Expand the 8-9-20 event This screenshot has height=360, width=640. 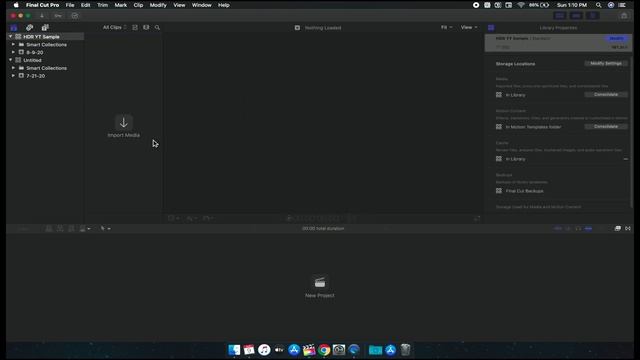pyautogui.click(x=13, y=52)
